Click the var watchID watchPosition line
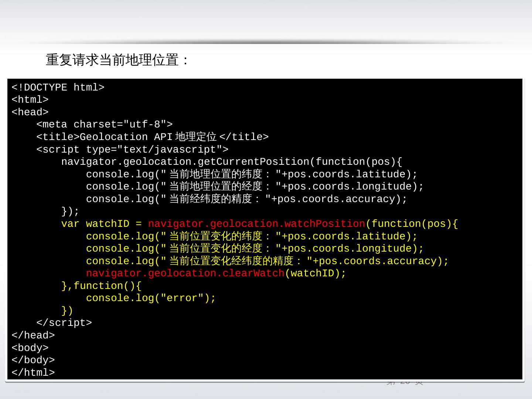This screenshot has width=532, height=399. (260, 224)
